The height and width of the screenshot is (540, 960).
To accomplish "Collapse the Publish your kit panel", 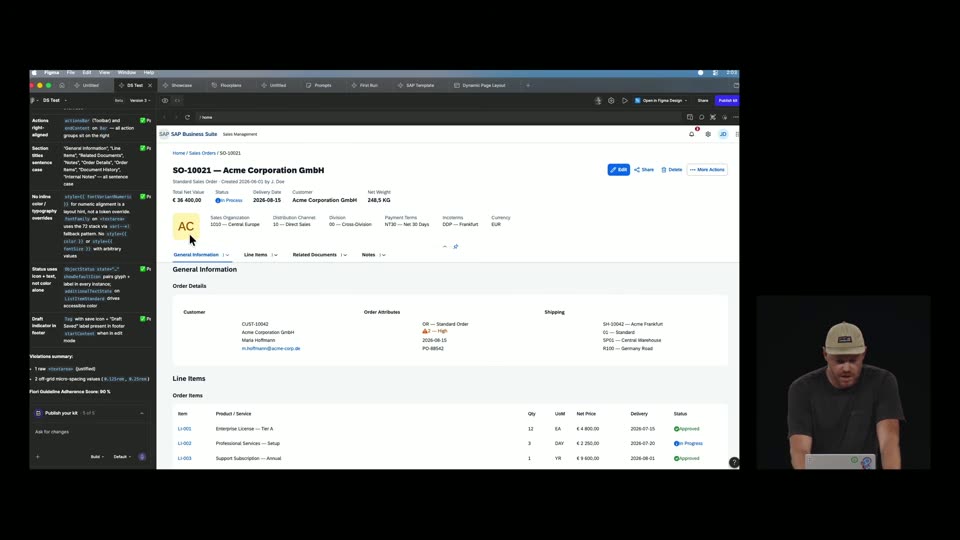I will (142, 413).
